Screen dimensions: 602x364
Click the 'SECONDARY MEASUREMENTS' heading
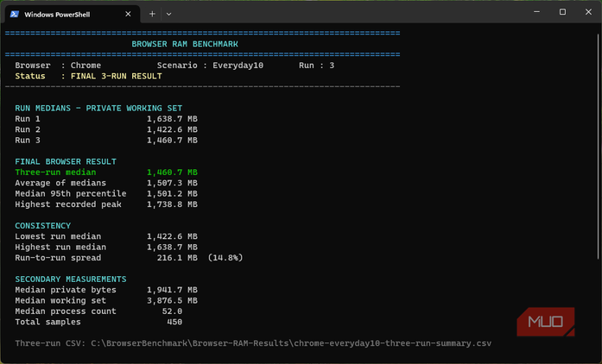(71, 279)
